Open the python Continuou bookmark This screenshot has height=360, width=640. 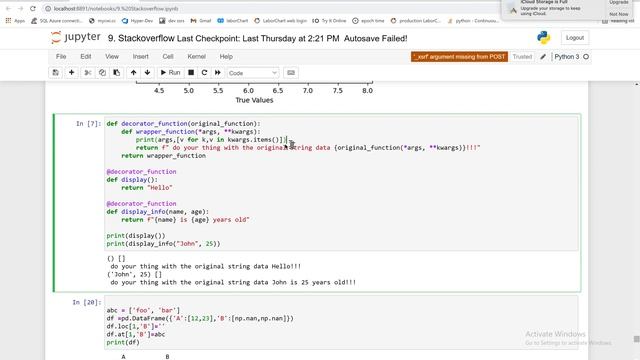pos(473,20)
